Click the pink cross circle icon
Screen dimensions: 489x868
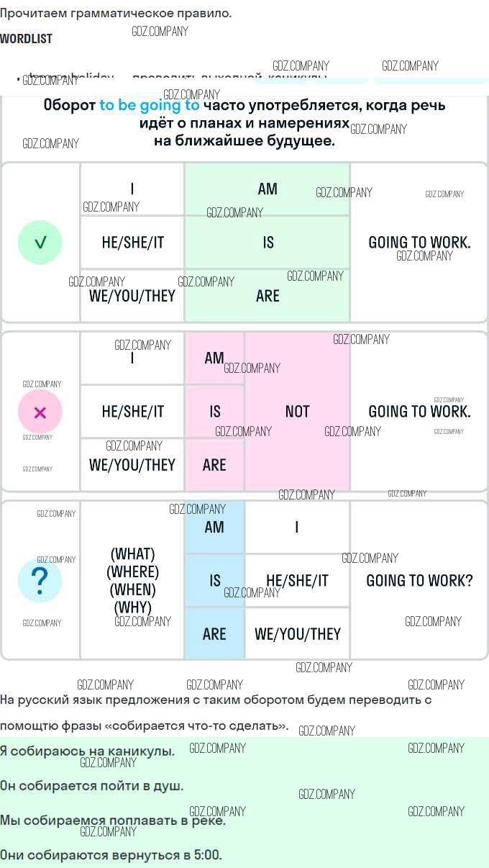click(40, 412)
